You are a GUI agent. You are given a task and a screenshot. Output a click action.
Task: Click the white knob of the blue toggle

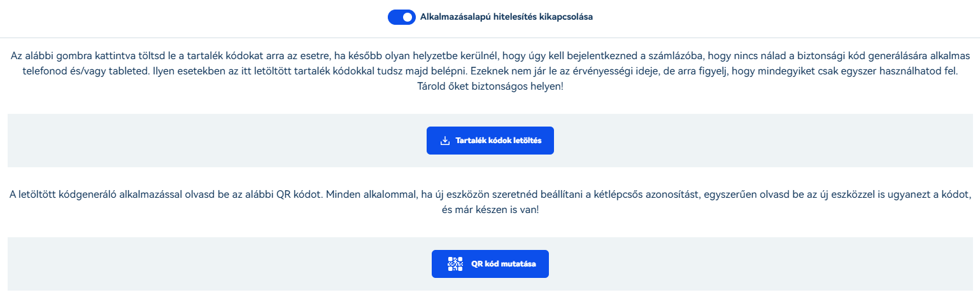coord(408,17)
